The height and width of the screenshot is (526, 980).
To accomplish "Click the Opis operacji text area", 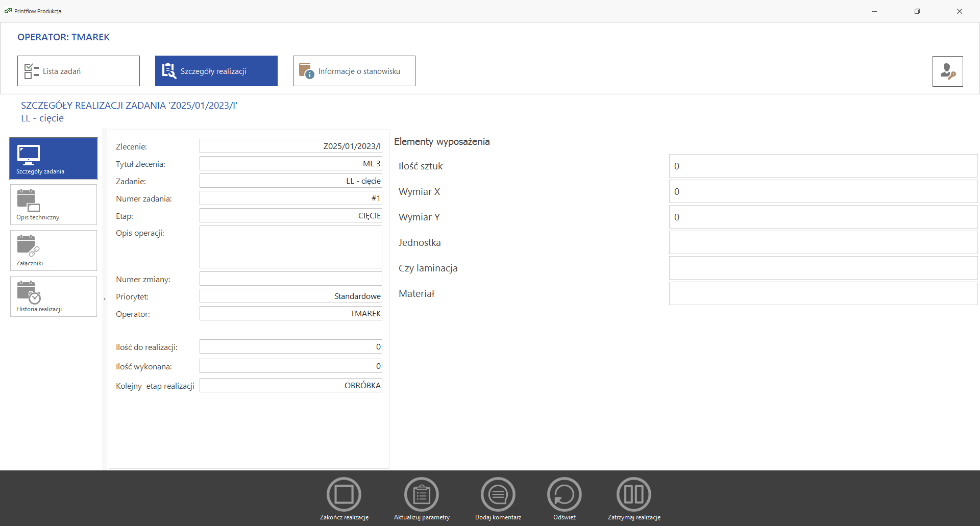I will 291,247.
